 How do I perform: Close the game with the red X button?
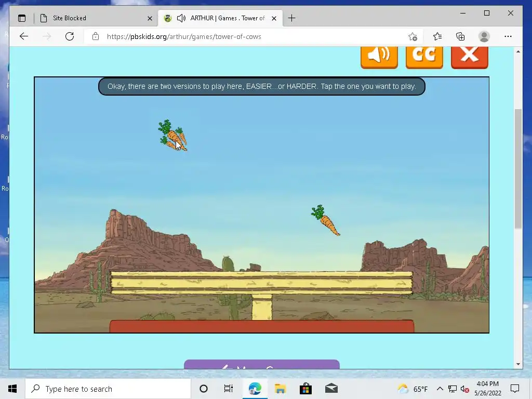(470, 57)
